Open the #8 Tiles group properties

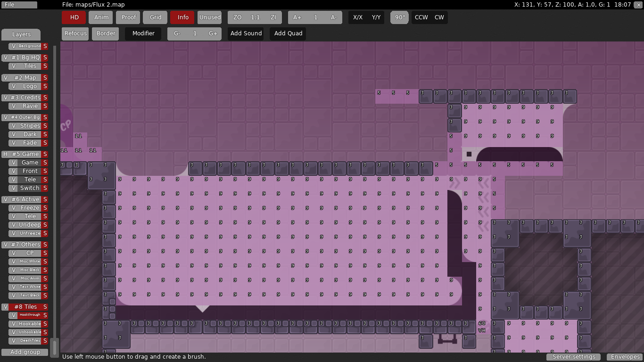click(25, 307)
